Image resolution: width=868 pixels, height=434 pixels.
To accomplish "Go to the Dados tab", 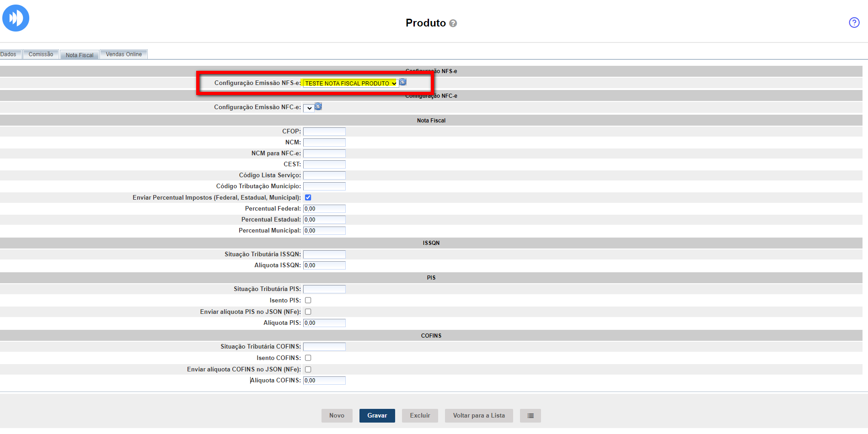I will (x=9, y=54).
